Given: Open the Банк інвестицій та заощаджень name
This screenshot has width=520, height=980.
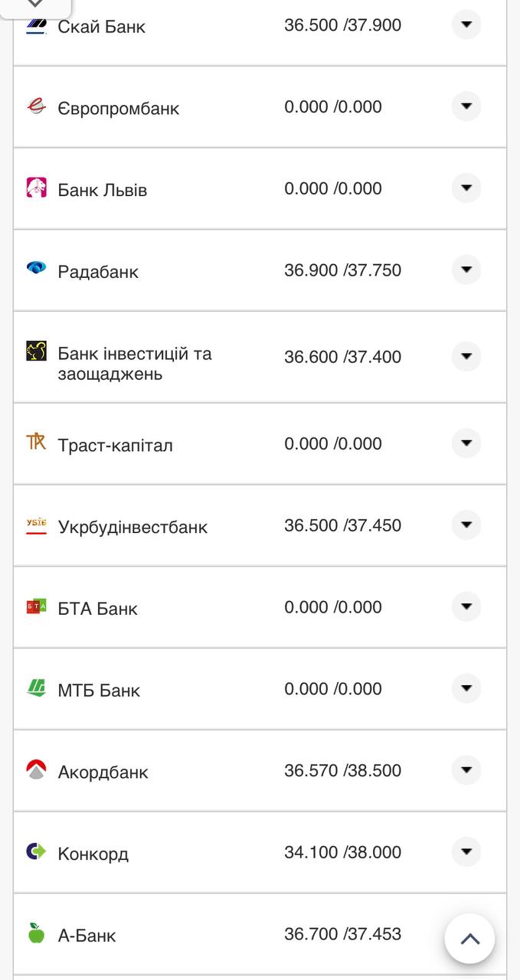Looking at the screenshot, I should pos(134,364).
